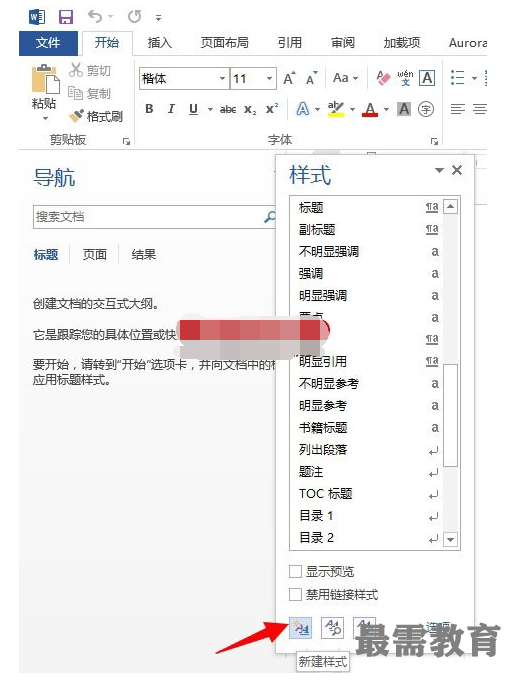Image resolution: width=507 pixels, height=680 pixels.
Task: Apply strikethrough abc formatting
Action: [228, 109]
